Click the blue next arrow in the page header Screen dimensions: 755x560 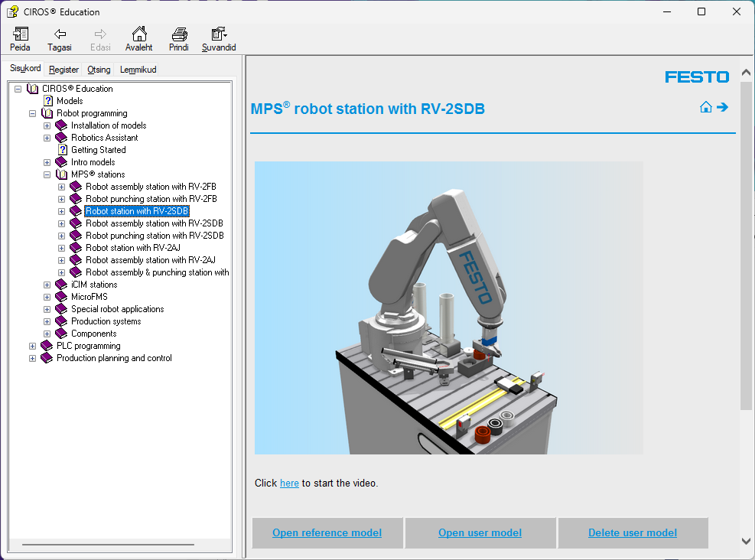pos(722,107)
